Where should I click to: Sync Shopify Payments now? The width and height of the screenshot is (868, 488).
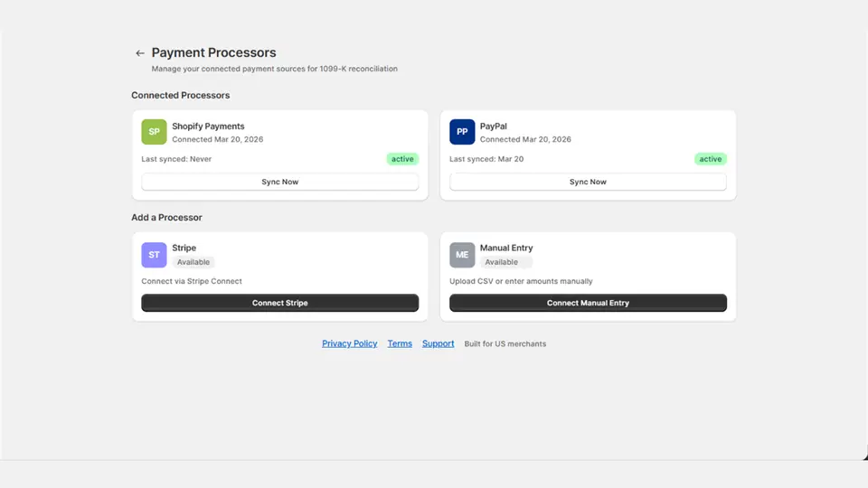(x=279, y=182)
